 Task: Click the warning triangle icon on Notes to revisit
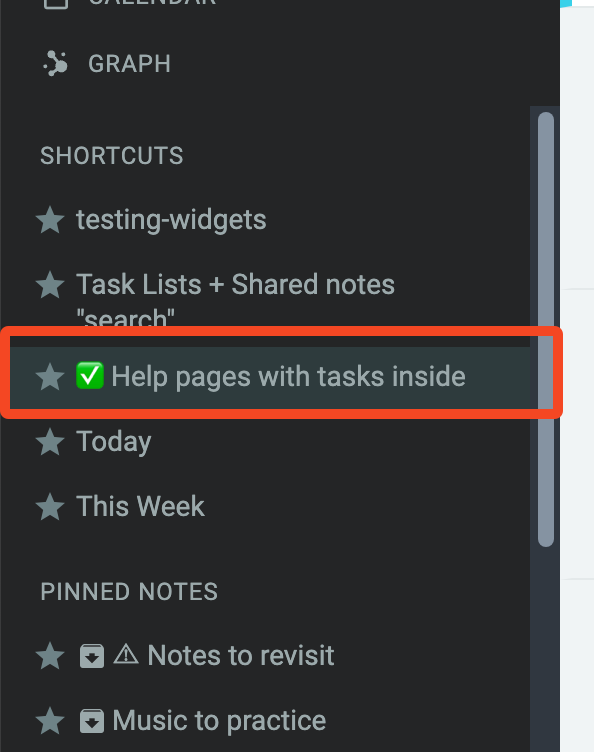pos(126,654)
